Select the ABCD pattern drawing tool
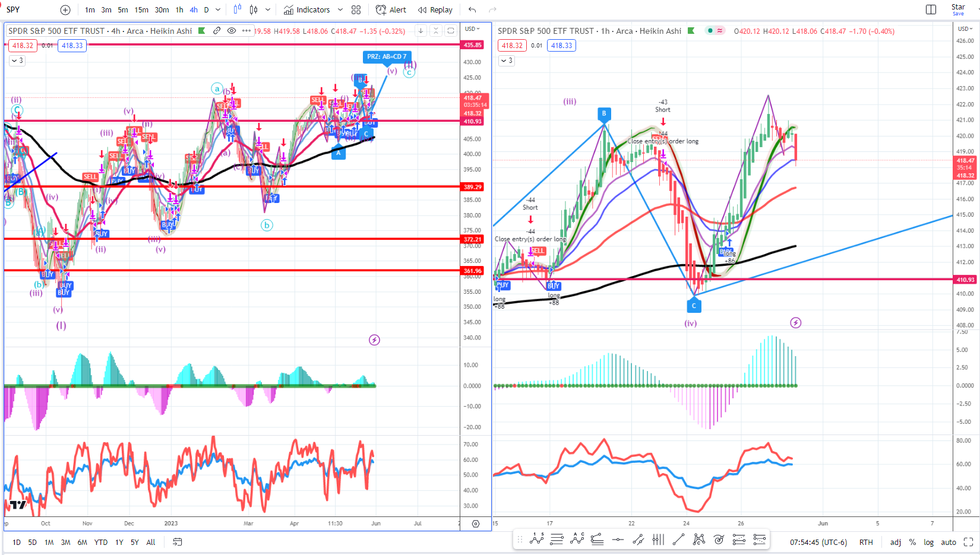This screenshot has width=980, height=555. 699,539
